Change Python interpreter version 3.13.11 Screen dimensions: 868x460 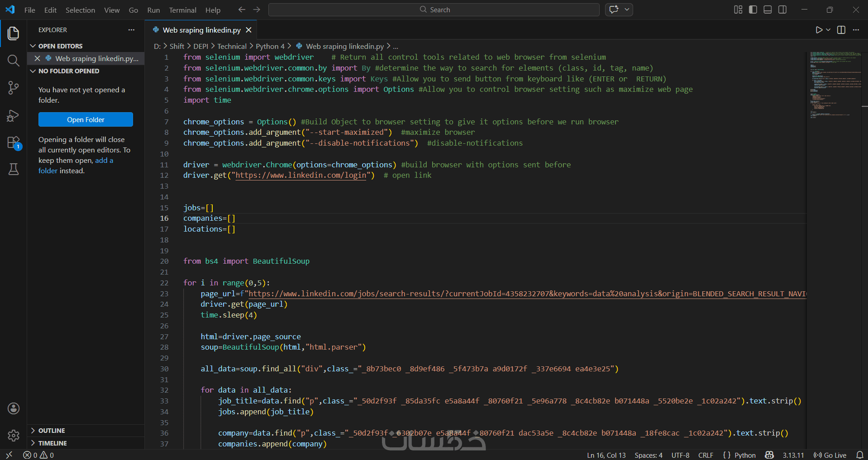[793, 455]
